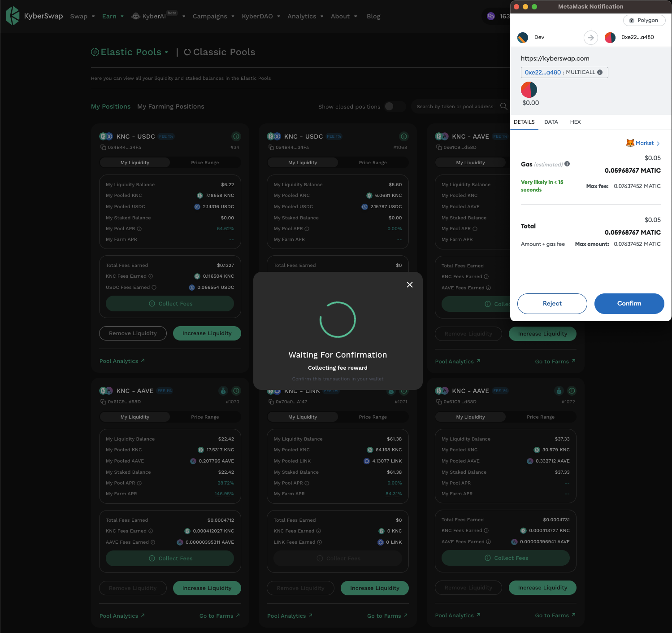Click farm icon on KNC - AAVE #1072 card

point(559,391)
